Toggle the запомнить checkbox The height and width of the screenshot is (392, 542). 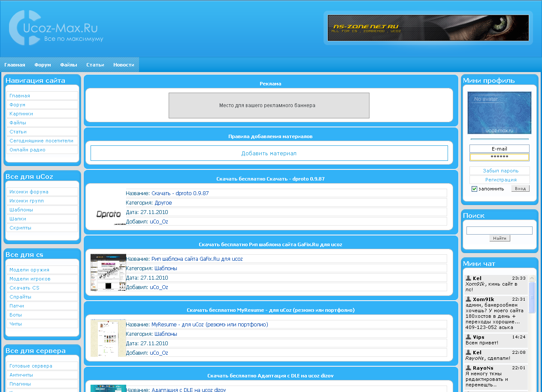(x=474, y=189)
